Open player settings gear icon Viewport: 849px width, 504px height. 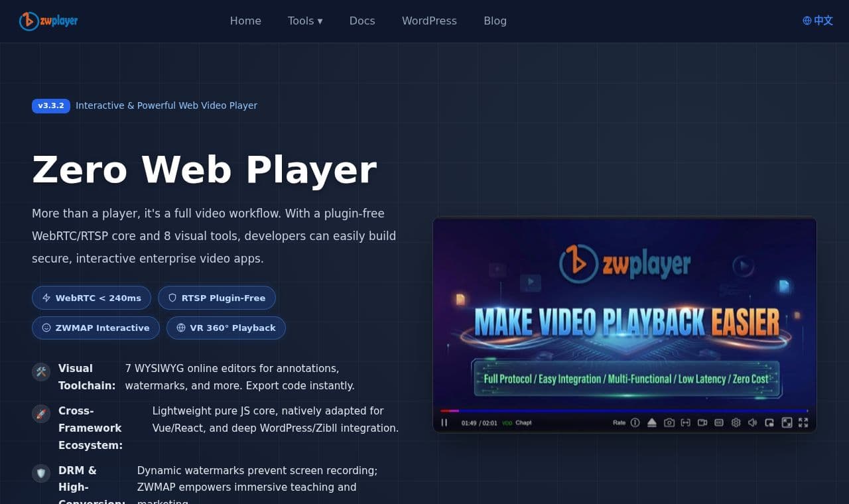736,422
